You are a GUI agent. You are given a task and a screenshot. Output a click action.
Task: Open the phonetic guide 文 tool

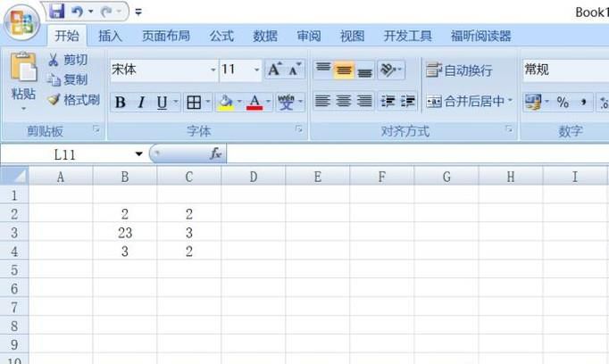point(286,103)
